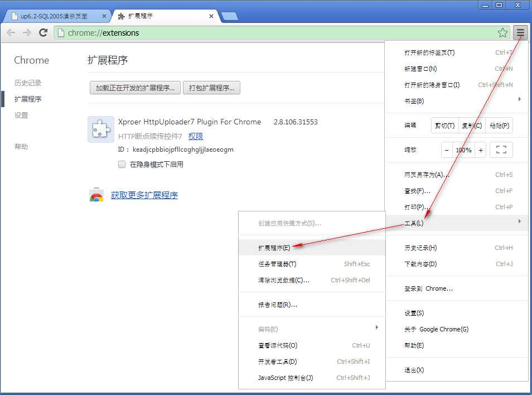Click the 加载正在开发的扩展程序 button
532x395 pixels.
pos(135,88)
